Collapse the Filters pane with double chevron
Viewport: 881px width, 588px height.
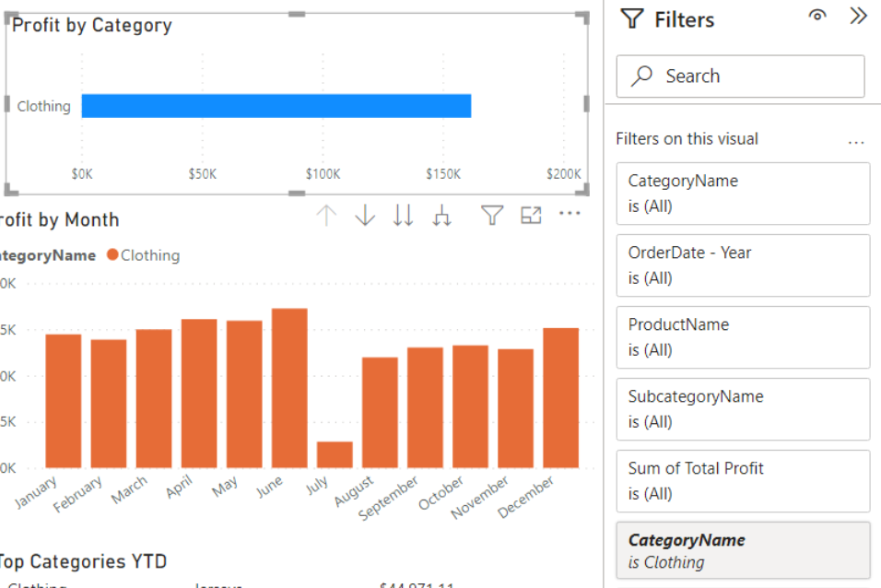[x=859, y=16]
